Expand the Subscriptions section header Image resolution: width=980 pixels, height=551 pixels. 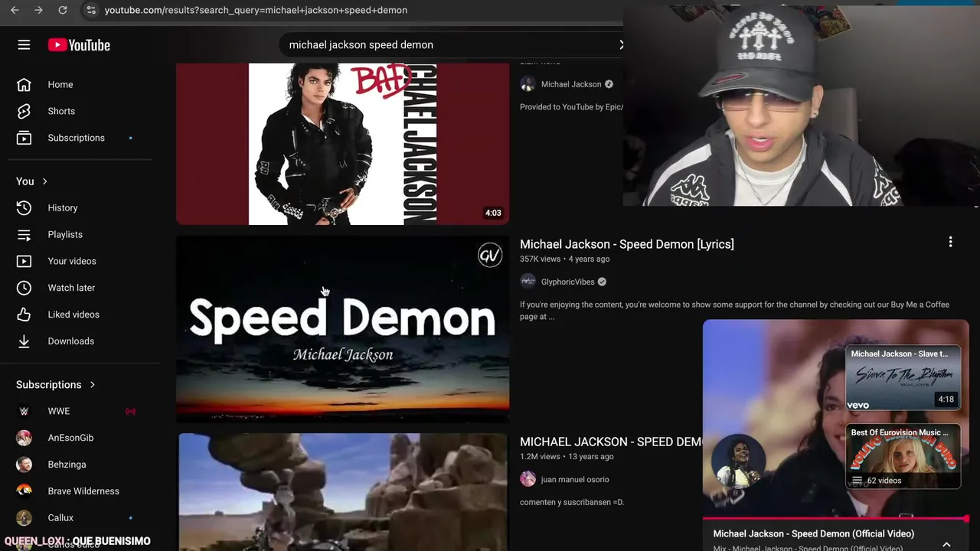pyautogui.click(x=56, y=384)
